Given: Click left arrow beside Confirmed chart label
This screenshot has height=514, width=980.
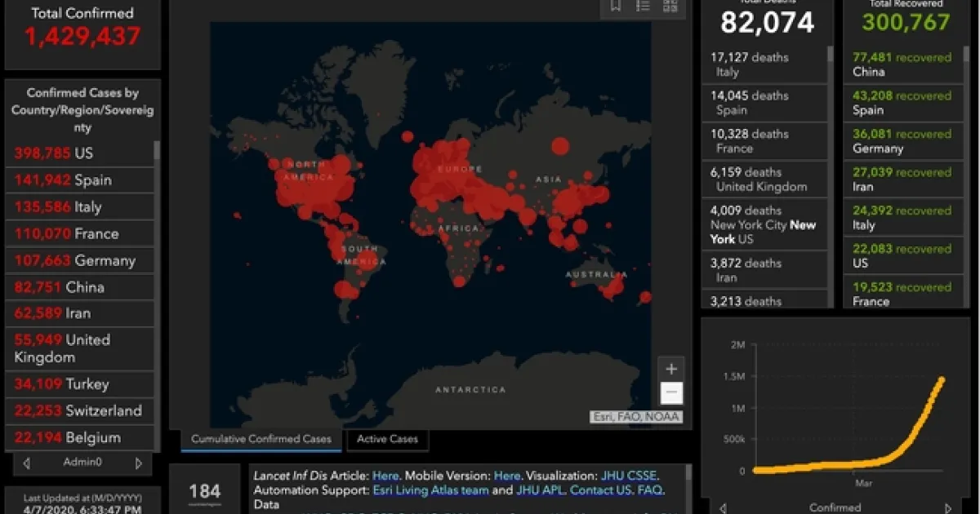Looking at the screenshot, I should [723, 507].
